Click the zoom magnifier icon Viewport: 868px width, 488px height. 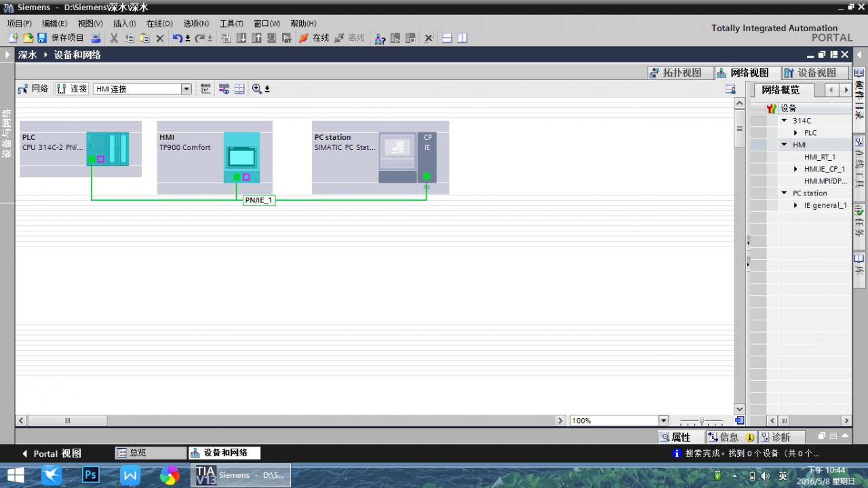(257, 89)
